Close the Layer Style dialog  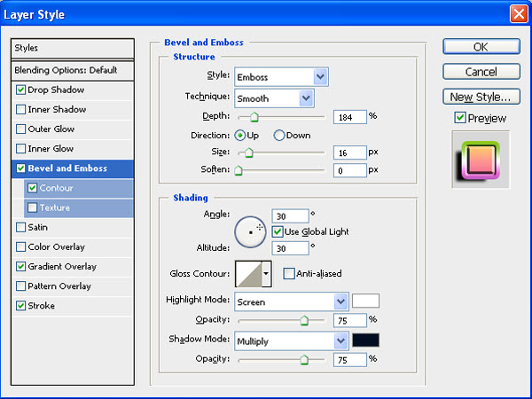click(x=519, y=14)
